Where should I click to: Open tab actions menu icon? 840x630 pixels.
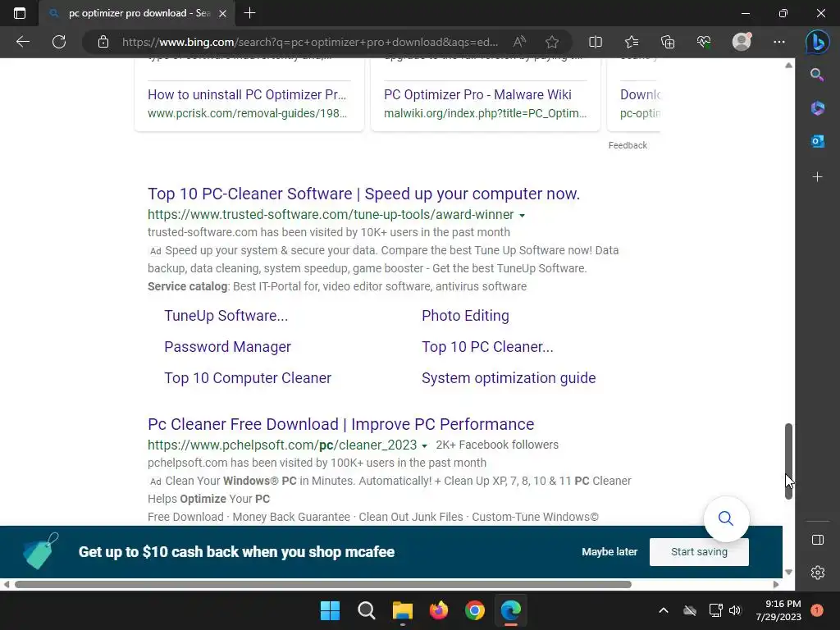tap(20, 13)
